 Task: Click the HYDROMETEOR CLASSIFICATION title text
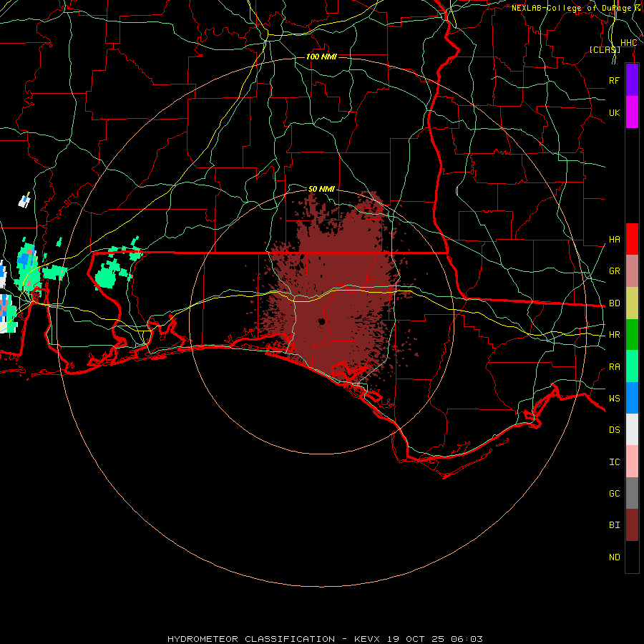pyautogui.click(x=251, y=639)
